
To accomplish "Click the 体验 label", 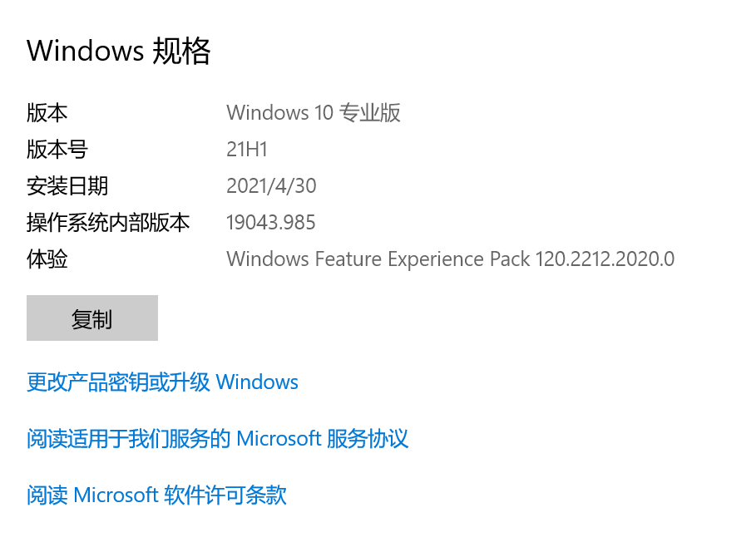I will 47,259.
